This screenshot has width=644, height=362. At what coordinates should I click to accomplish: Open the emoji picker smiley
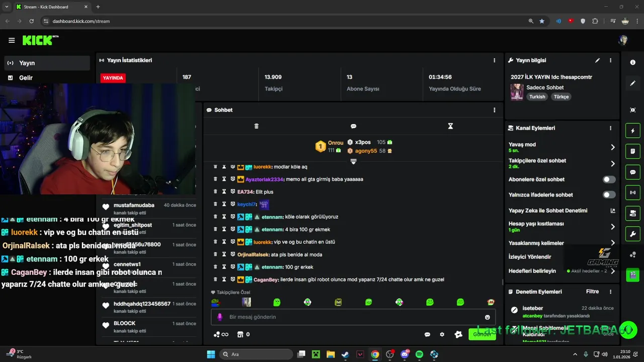tap(487, 317)
